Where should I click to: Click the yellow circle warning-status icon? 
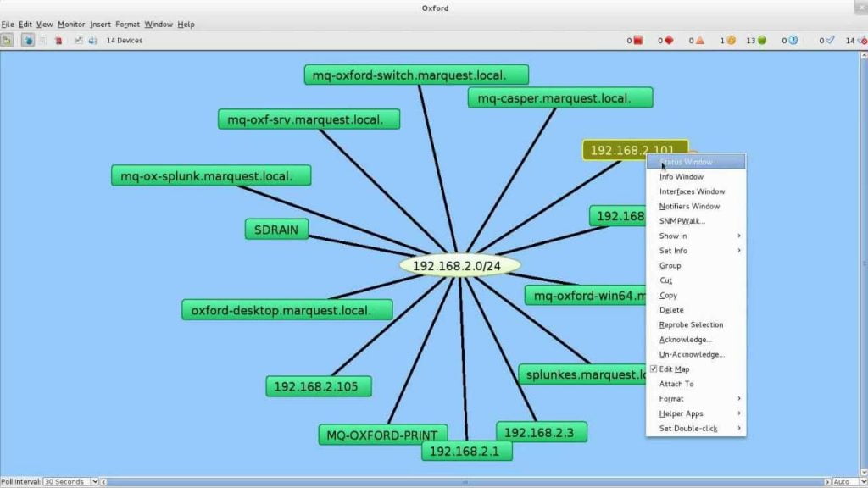[x=731, y=40]
